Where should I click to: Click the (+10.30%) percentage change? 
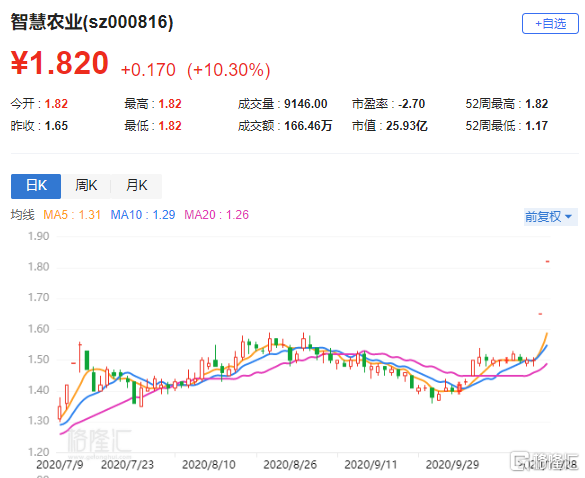228,70
